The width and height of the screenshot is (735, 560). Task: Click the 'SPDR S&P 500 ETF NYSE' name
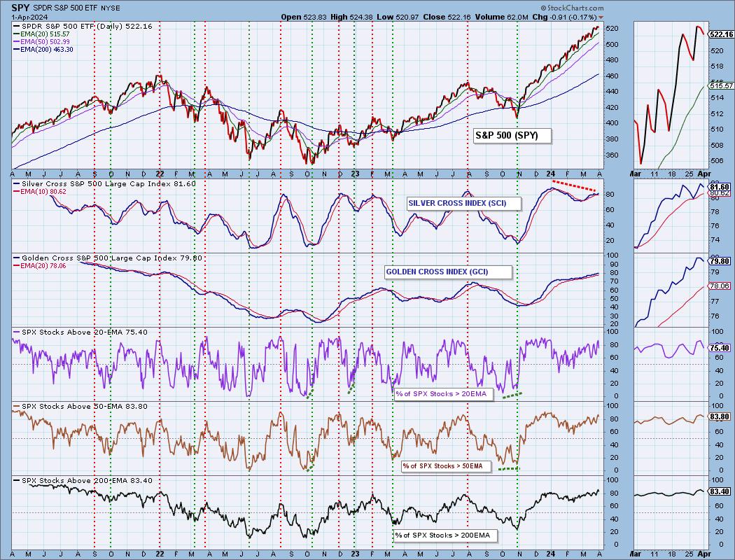click(x=76, y=8)
